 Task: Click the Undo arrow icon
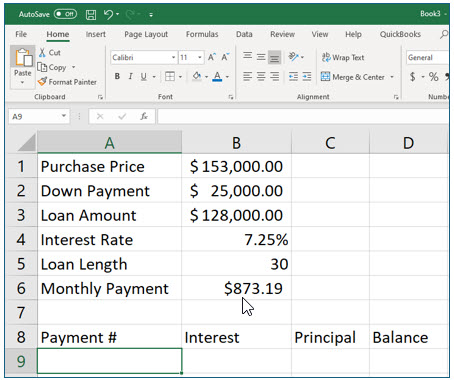[108, 14]
